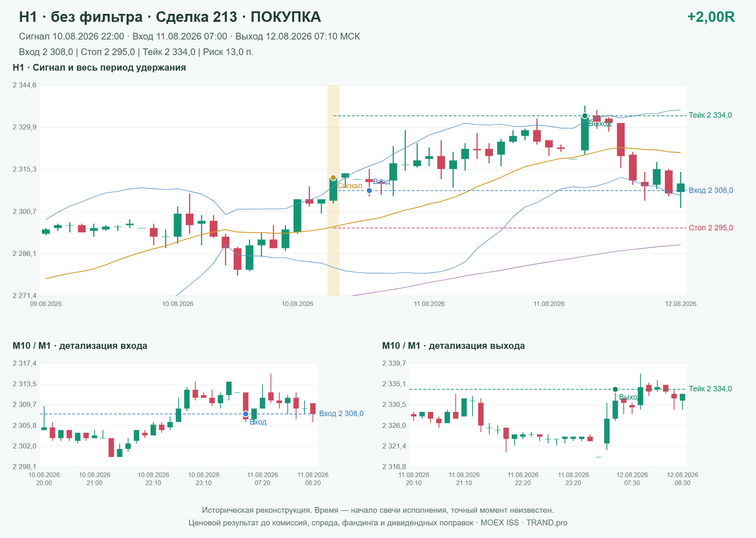
Task: Click the exit chart time label 20:10
Action: click(x=414, y=483)
